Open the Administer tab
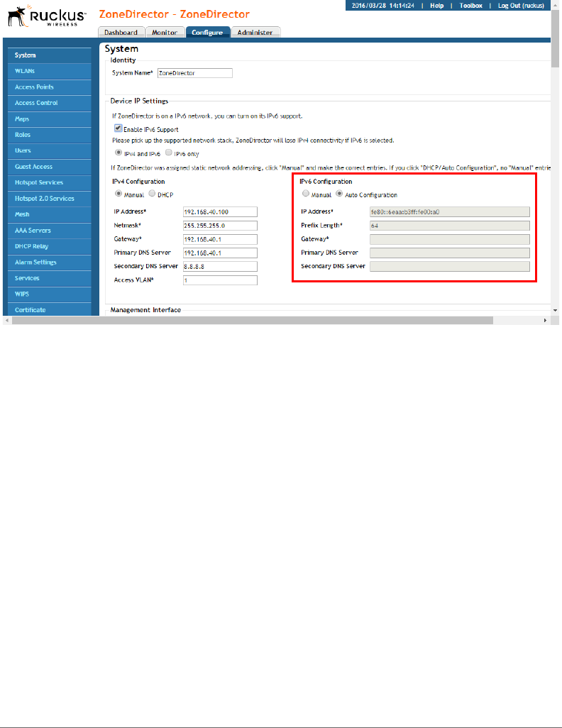562x728 pixels. click(x=255, y=32)
